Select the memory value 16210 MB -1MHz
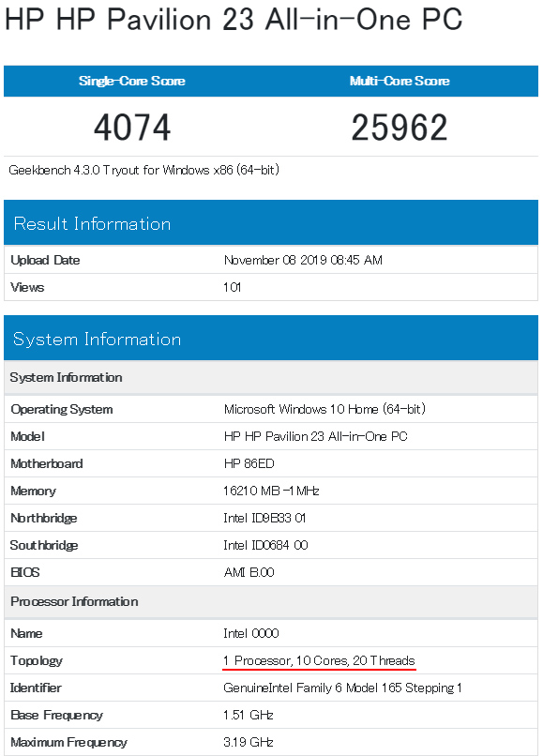Image resolution: width=543 pixels, height=756 pixels. click(x=271, y=491)
